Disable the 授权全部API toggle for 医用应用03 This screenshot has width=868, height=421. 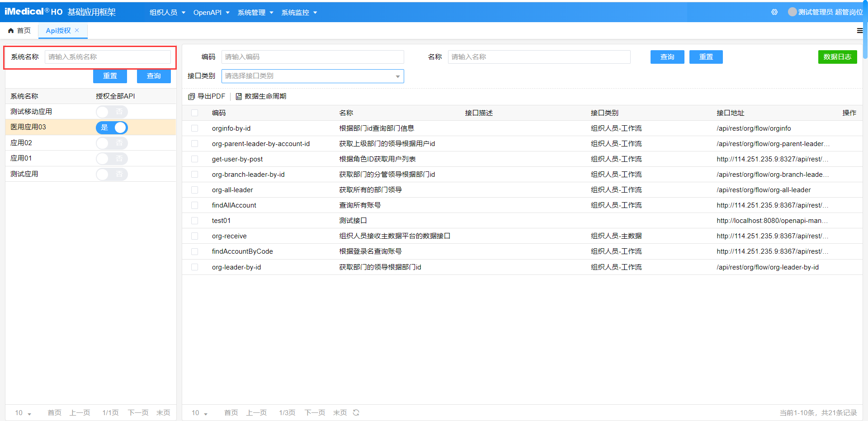(x=112, y=128)
